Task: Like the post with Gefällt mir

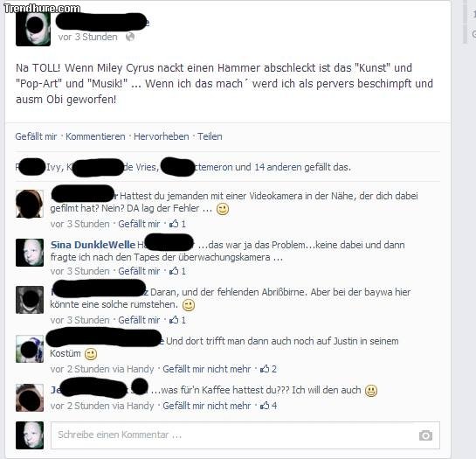Action: click(x=36, y=136)
